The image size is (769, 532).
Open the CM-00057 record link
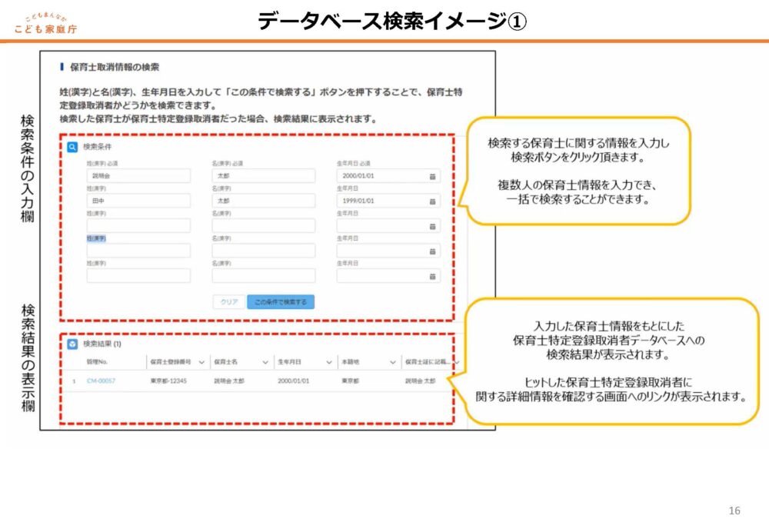coord(101,381)
